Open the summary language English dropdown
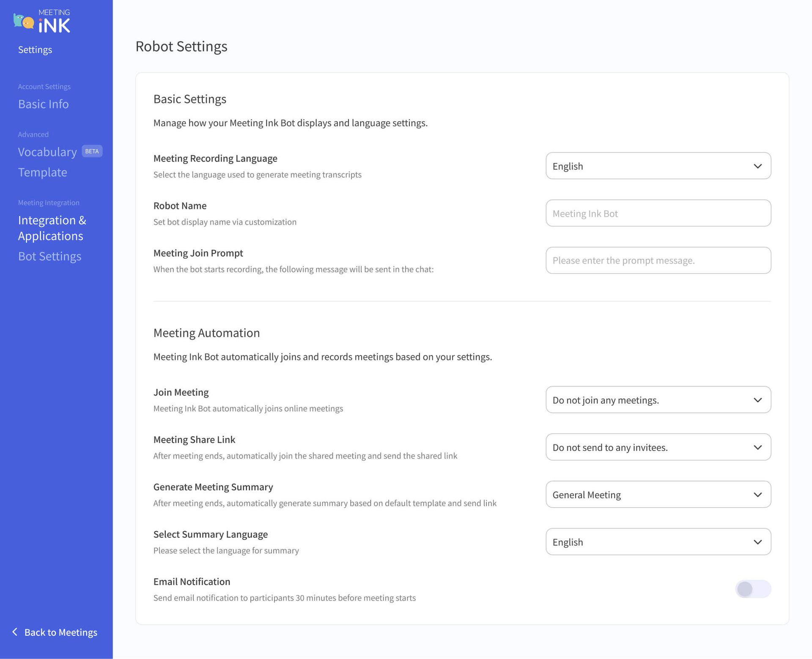This screenshot has height=659, width=812. [x=658, y=542]
